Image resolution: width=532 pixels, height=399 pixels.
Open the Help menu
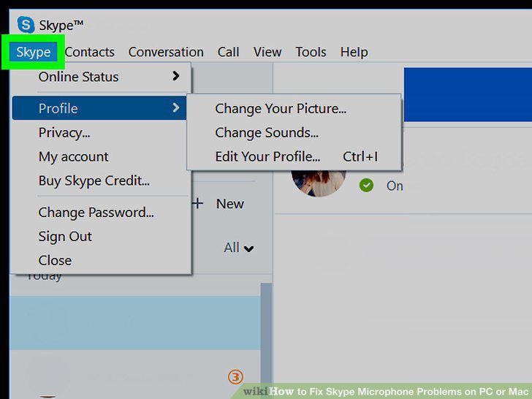click(x=354, y=52)
